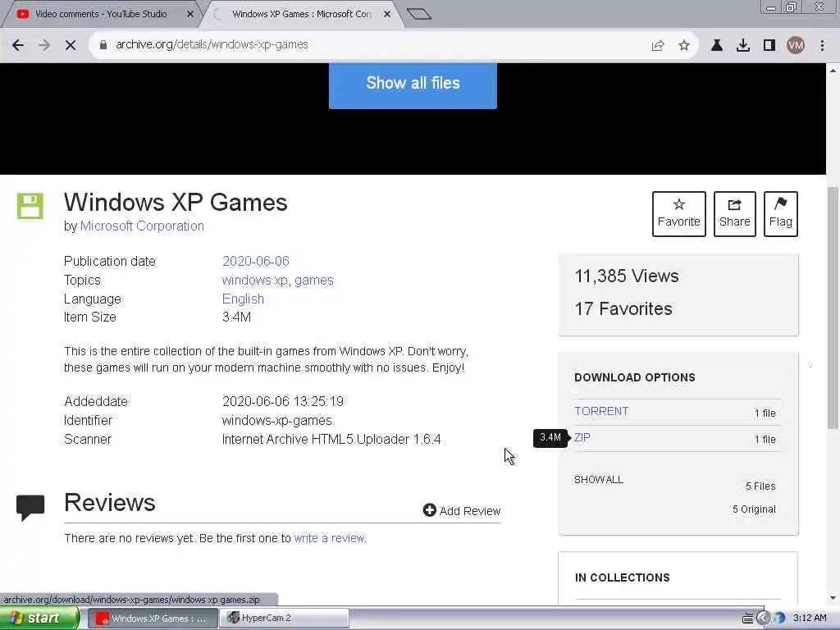
Task: Click the globe system tray icon
Action: 779,619
